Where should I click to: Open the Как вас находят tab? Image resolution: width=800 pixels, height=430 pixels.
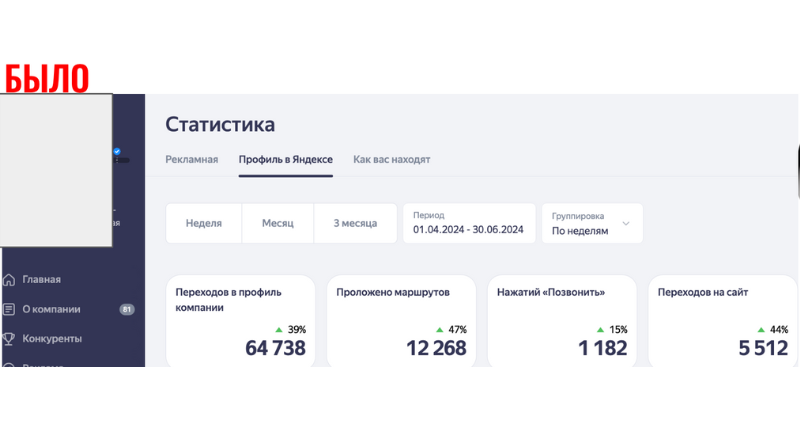[392, 160]
